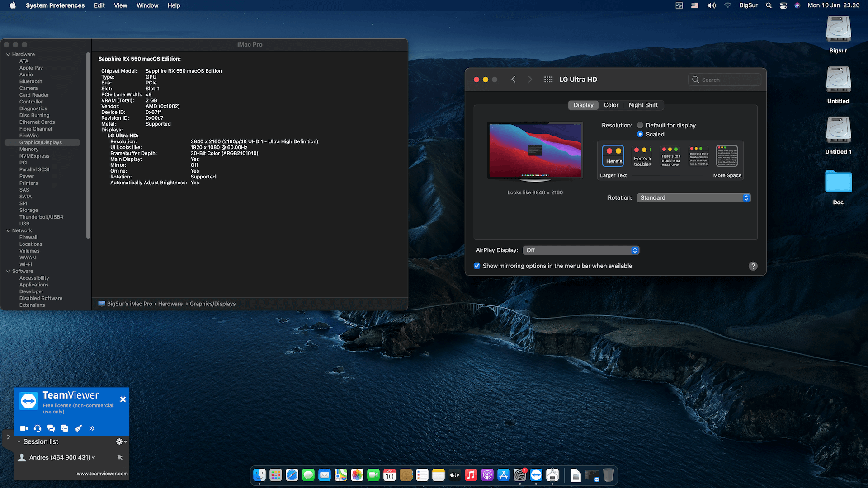This screenshot has width=868, height=488.
Task: Open the AirPlay Display dropdown
Action: tap(581, 250)
